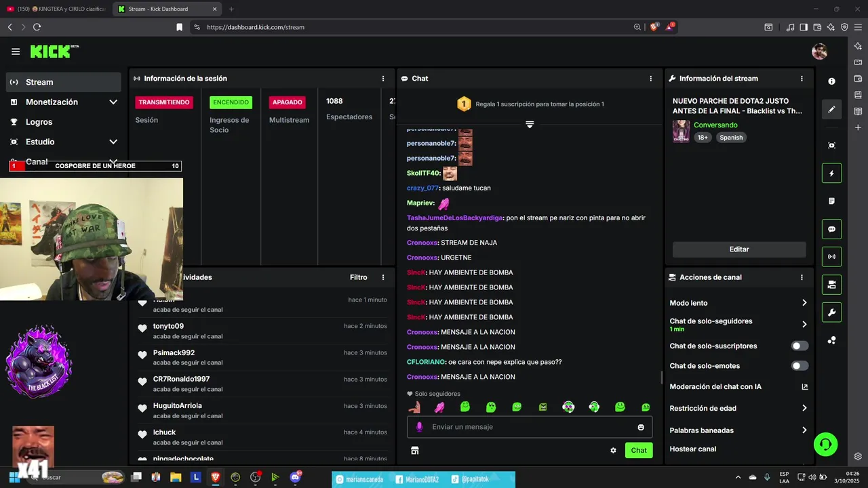Toggle the broadcast signal widget icon
This screenshot has height=488, width=868.
832,257
